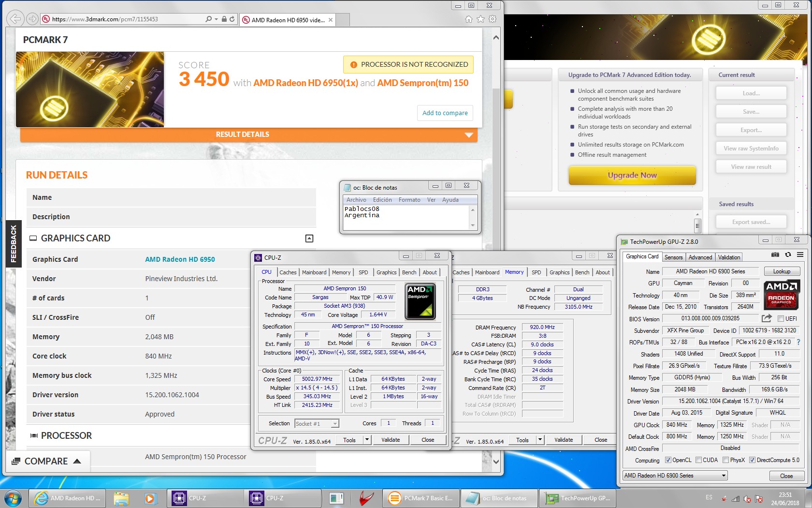Click the AMD Radeon HD 6950 link

pyautogui.click(x=180, y=259)
